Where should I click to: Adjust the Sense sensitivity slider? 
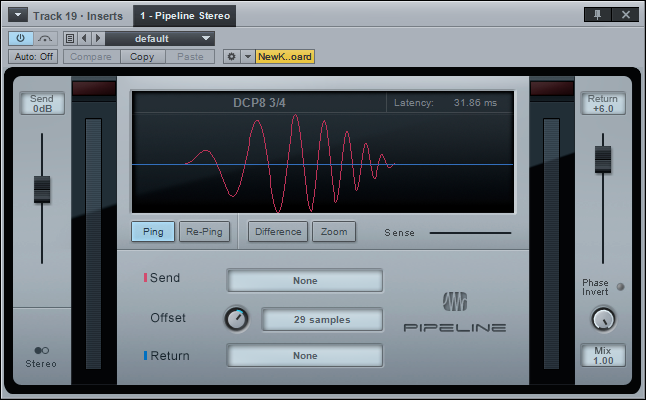tap(470, 233)
